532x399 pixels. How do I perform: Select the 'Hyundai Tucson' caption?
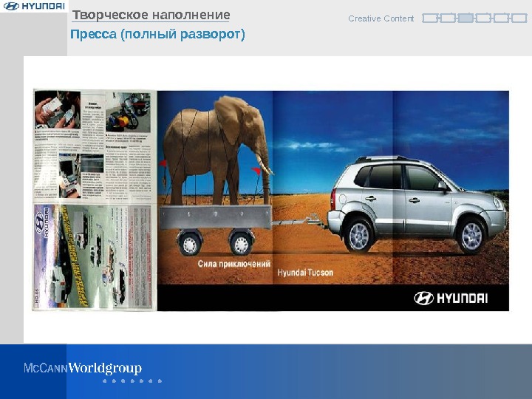point(305,273)
